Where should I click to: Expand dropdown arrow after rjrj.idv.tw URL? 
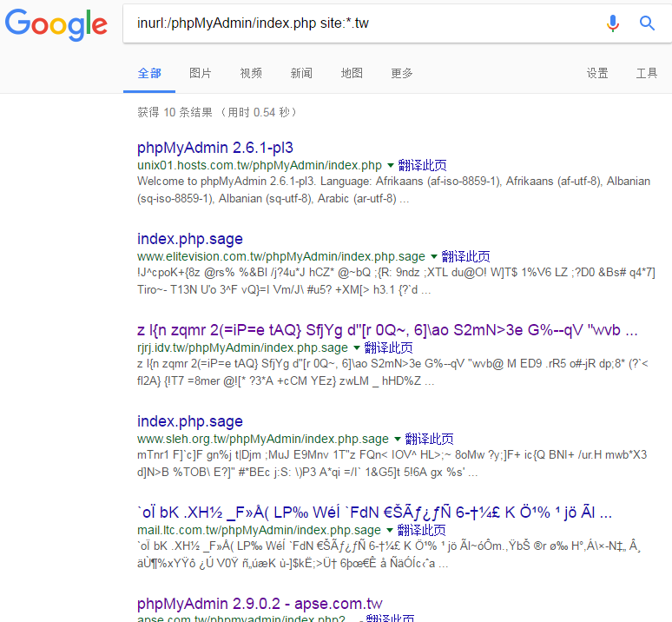pyautogui.click(x=357, y=348)
